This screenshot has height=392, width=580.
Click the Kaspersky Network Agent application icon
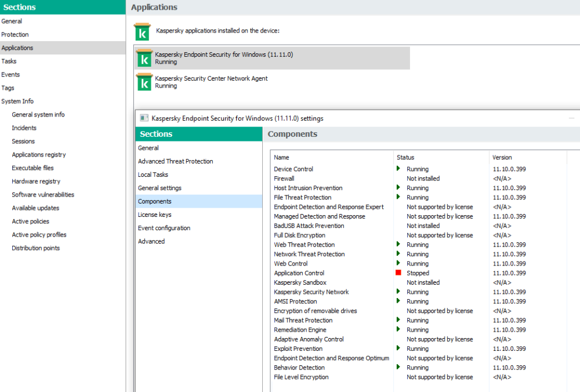pyautogui.click(x=144, y=82)
